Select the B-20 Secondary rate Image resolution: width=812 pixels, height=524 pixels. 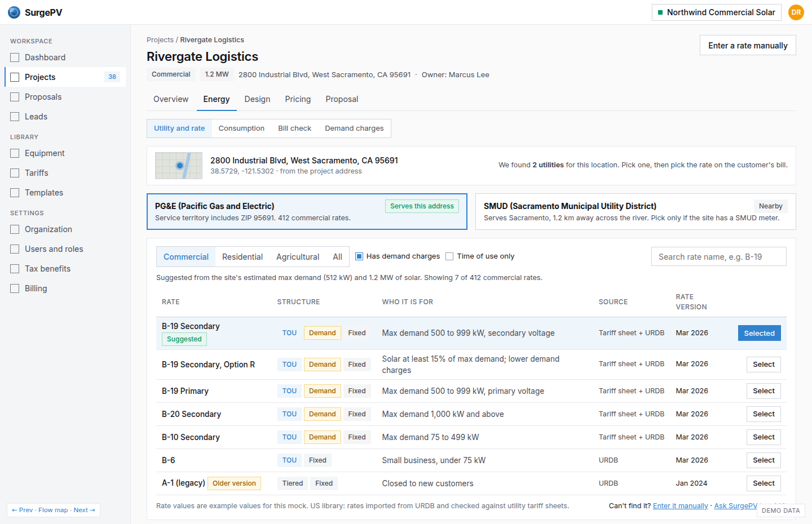click(764, 414)
